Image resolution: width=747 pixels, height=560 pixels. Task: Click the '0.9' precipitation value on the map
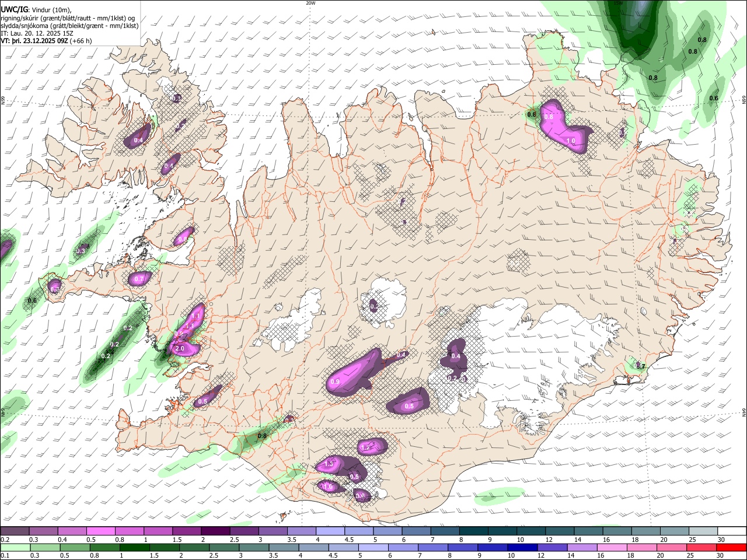pyautogui.click(x=335, y=381)
